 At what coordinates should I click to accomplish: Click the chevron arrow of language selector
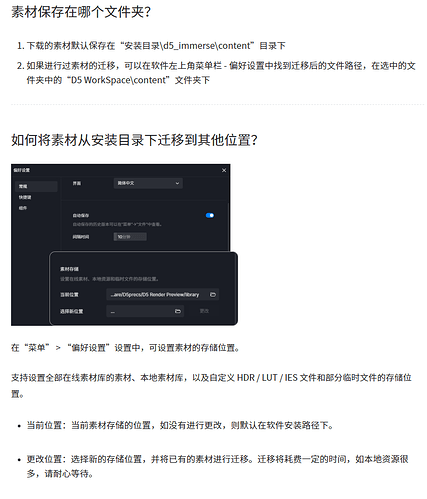click(177, 183)
